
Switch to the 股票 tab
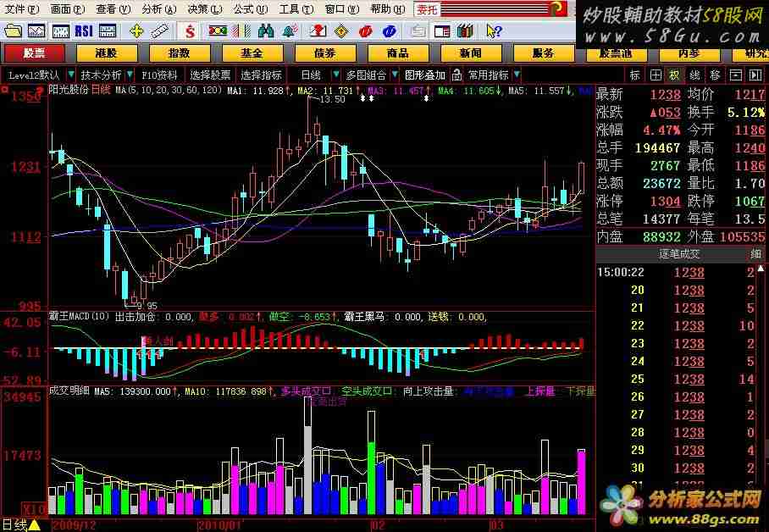pyautogui.click(x=34, y=53)
